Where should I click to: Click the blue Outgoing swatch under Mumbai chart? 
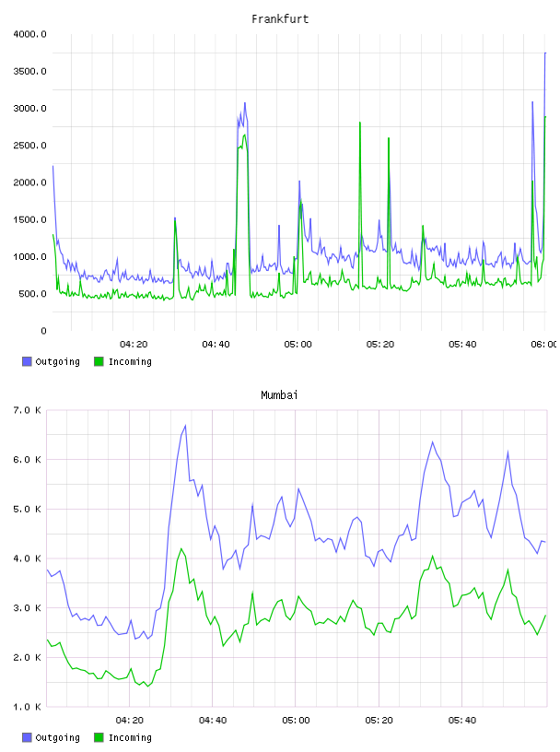click(x=27, y=737)
